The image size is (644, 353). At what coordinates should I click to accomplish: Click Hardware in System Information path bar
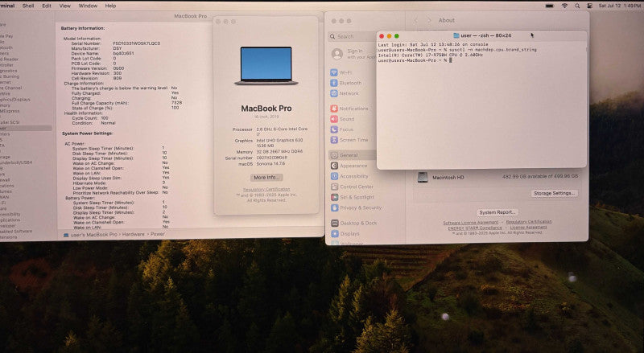coord(133,234)
